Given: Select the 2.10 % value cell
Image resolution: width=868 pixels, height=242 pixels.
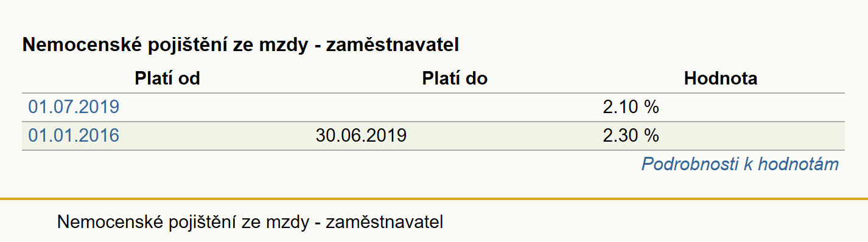Looking at the screenshot, I should coord(631,107).
